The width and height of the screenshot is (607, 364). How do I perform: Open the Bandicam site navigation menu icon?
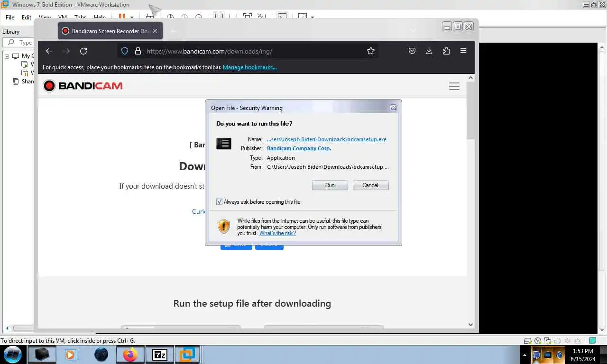coord(454,86)
